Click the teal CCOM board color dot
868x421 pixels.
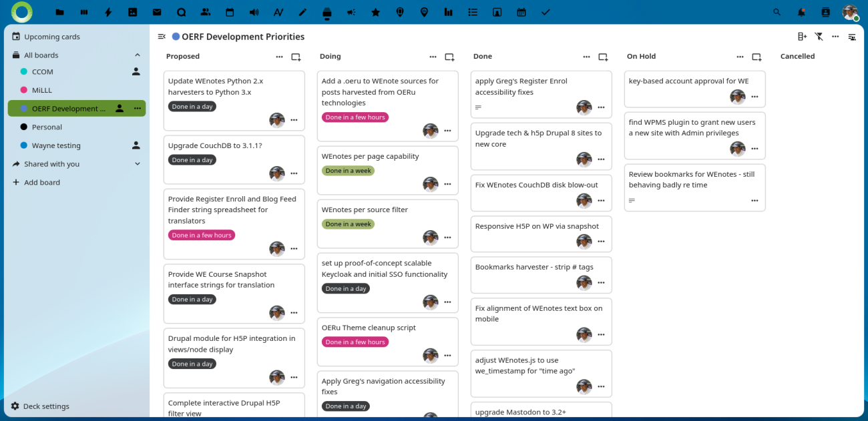coord(24,71)
